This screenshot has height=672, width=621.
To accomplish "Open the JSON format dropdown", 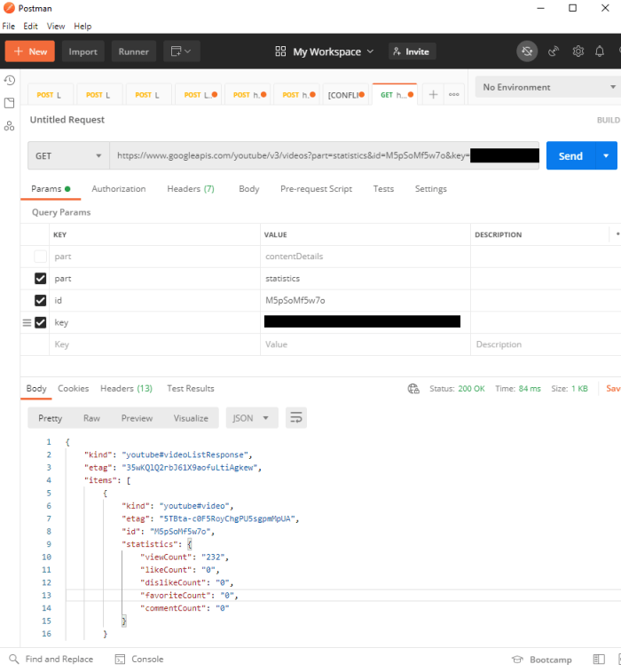I will click(253, 417).
